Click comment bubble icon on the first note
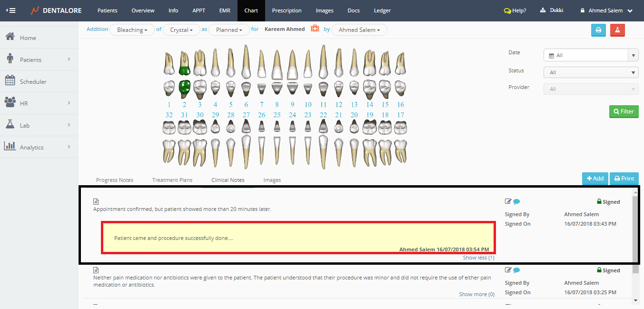Viewport: 644px width, 309px height. click(x=516, y=202)
